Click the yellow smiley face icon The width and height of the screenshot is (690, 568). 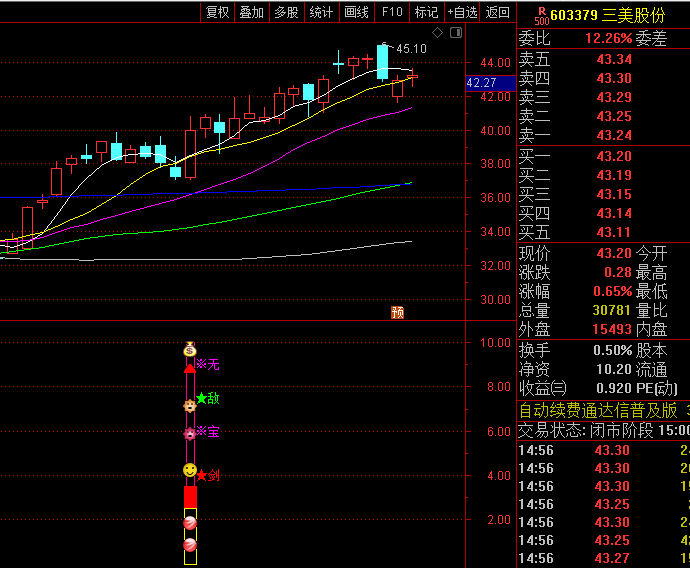(x=190, y=470)
